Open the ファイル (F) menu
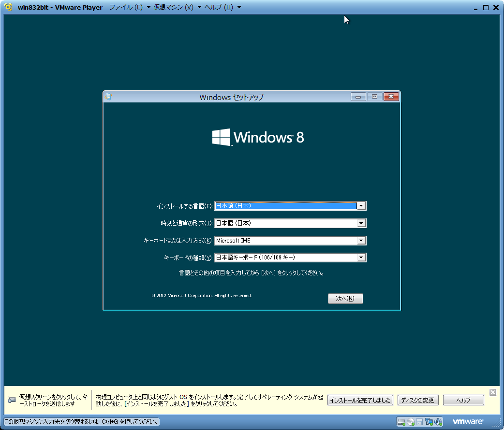504x430 pixels. pyautogui.click(x=130, y=7)
